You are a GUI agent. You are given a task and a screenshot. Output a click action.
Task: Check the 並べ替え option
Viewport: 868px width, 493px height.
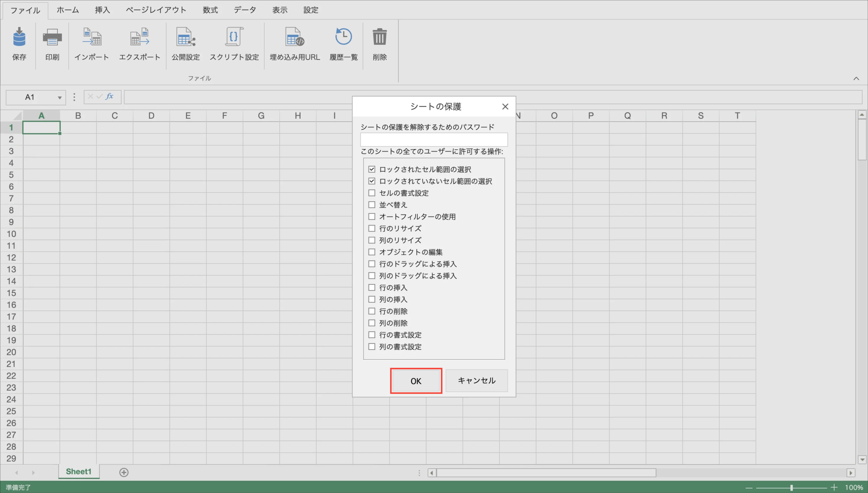tap(372, 205)
